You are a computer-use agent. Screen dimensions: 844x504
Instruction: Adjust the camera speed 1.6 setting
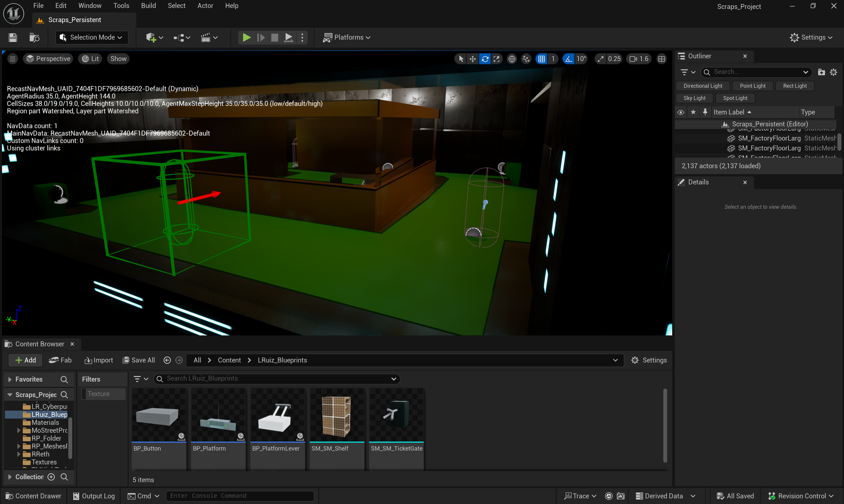click(639, 59)
